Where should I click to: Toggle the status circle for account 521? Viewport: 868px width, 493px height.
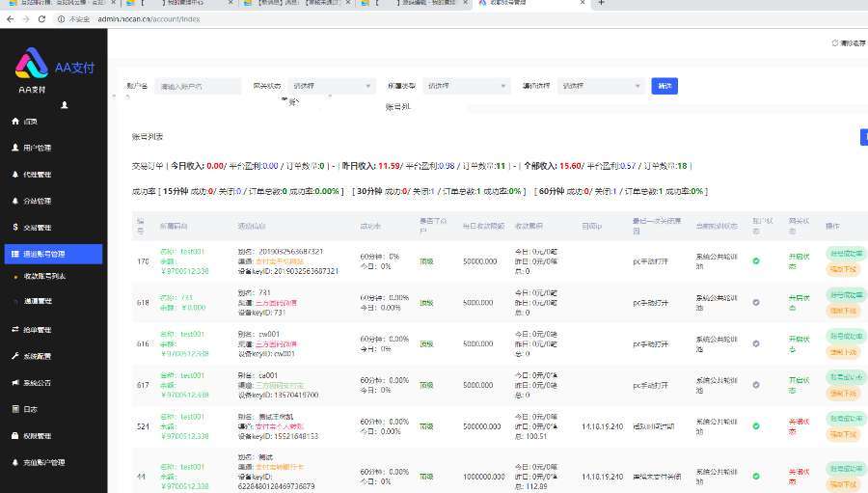tap(756, 425)
